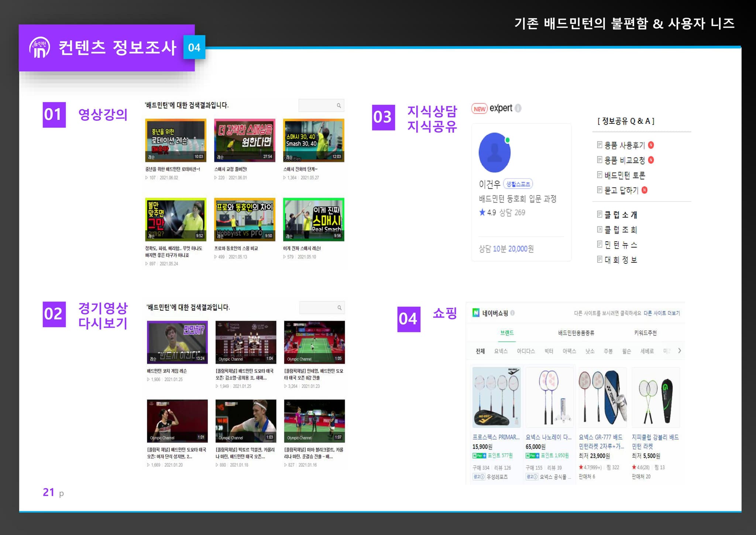Open the Olympic Channel 1:01 match thumbnail
Screen dimensions: 756x535
tap(177, 421)
